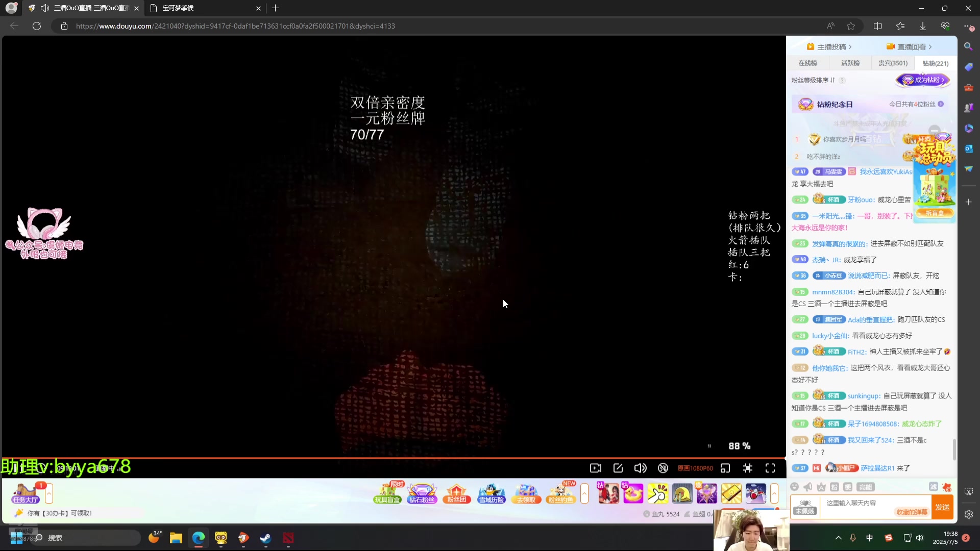Mute the player volume
980x551 pixels.
pyautogui.click(x=640, y=468)
